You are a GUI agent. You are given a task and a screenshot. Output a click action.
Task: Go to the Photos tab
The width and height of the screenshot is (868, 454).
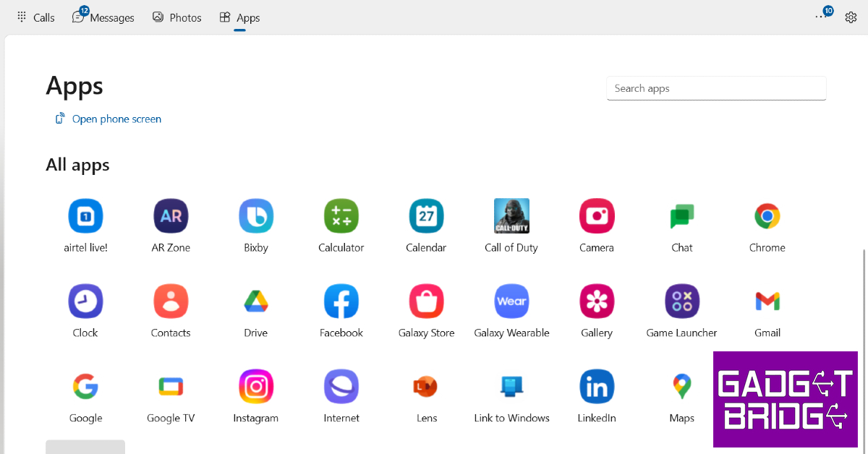pyautogui.click(x=177, y=17)
